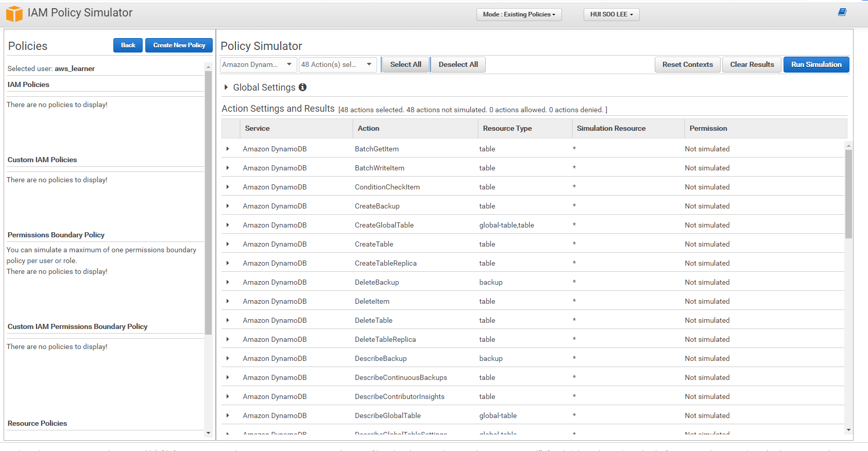868x451 pixels.
Task: Expand the DeleteTableReplica row
Action: click(x=228, y=339)
